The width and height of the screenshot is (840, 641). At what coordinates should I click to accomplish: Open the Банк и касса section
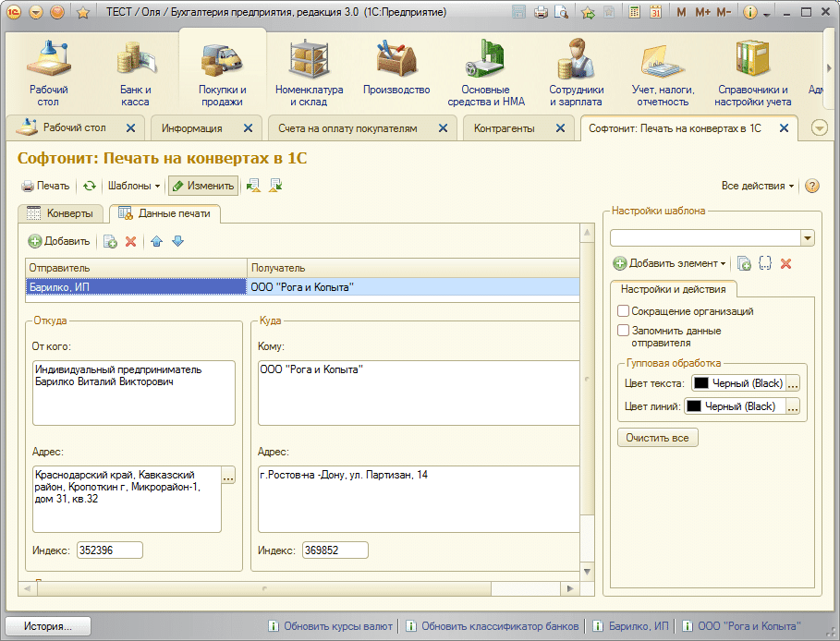coord(136,73)
